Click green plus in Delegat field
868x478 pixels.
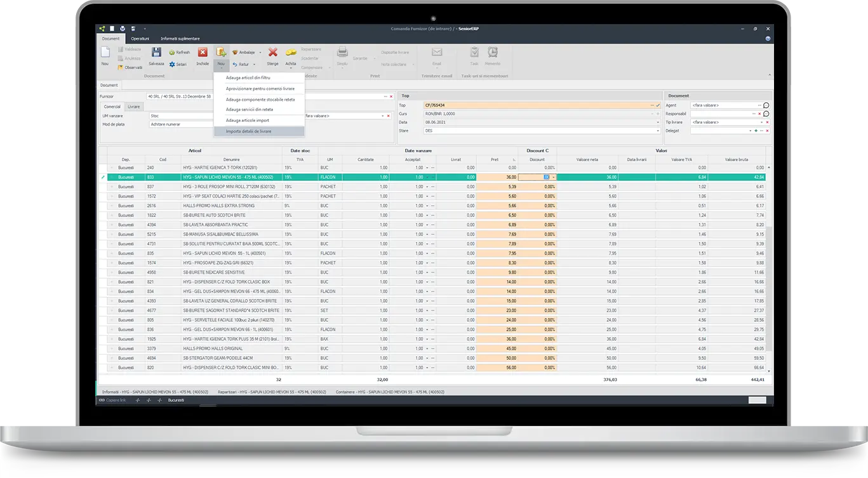(x=756, y=130)
